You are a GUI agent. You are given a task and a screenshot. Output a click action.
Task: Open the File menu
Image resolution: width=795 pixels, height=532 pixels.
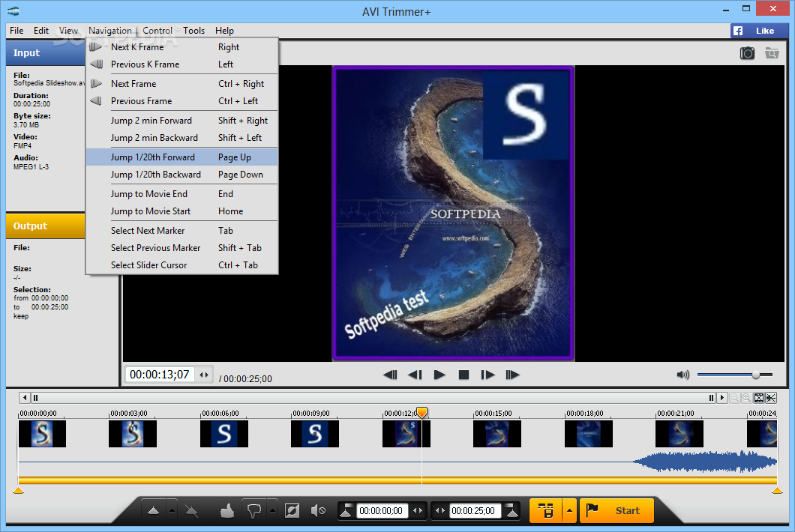(16, 31)
